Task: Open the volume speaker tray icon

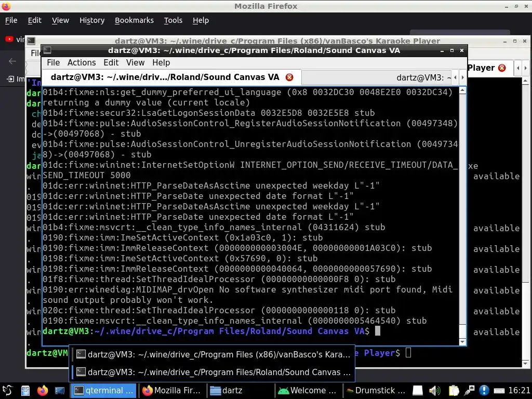Action: click(x=434, y=391)
